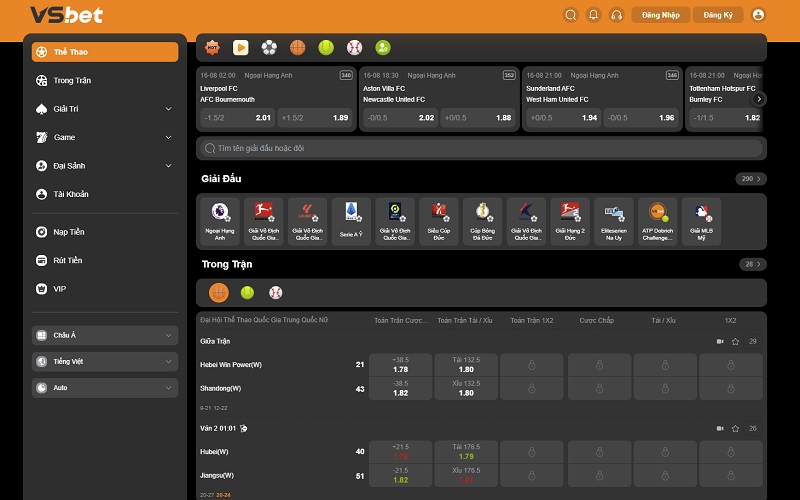Filter top bar by basketball icon

pyautogui.click(x=297, y=47)
